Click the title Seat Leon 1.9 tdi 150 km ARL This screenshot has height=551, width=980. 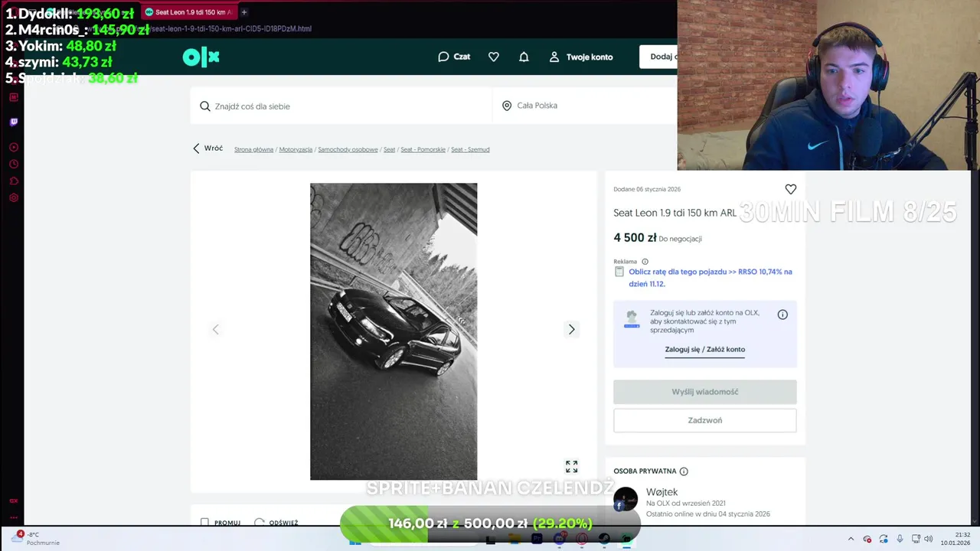(675, 213)
